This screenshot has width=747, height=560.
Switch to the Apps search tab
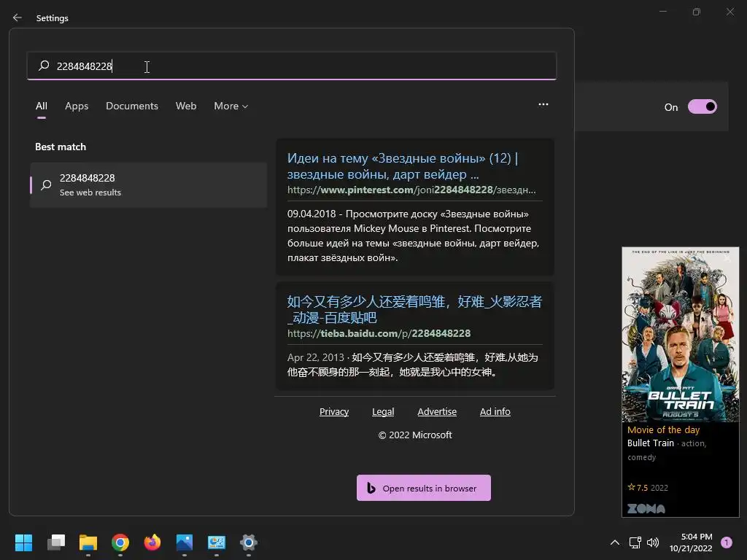[77, 106]
